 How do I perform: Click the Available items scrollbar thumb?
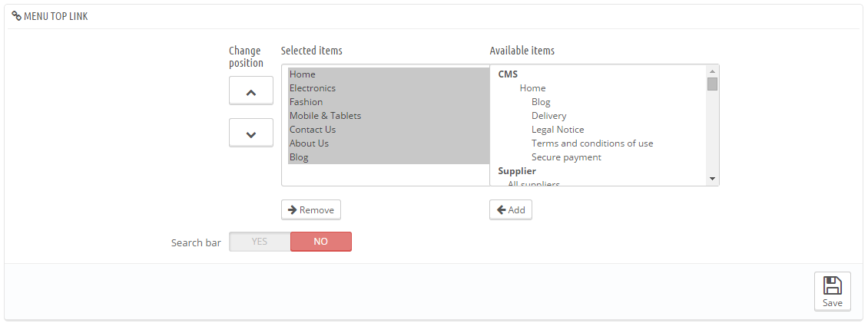pos(712,84)
